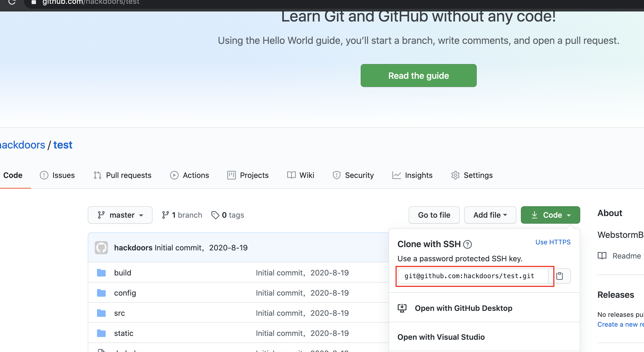The width and height of the screenshot is (644, 352).
Task: View the 0 tags link
Action: [x=228, y=215]
